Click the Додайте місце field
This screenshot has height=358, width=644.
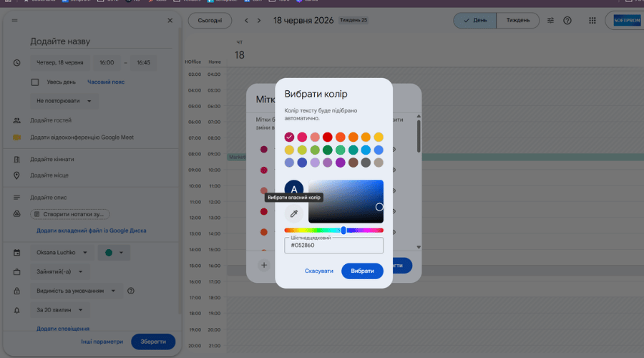(49, 175)
